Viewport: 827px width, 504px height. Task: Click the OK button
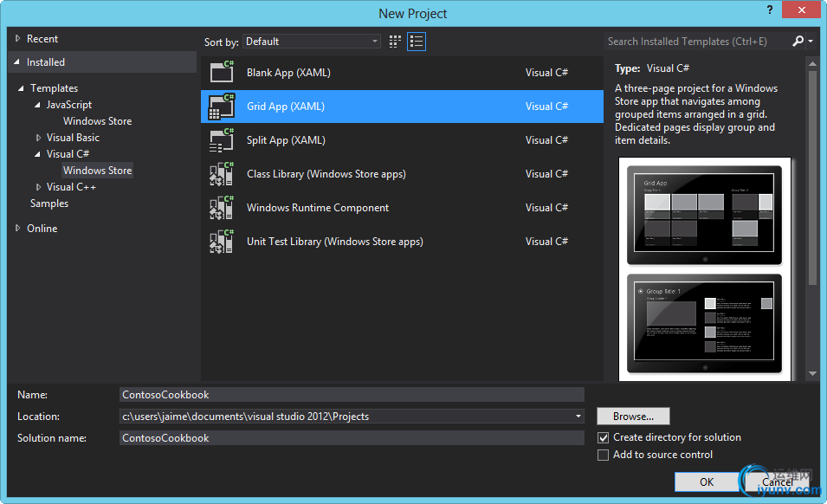pyautogui.click(x=707, y=482)
